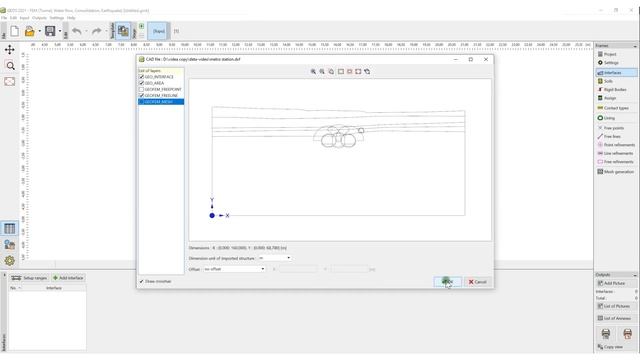Open the Free refinements frame
This screenshot has height=360, width=640.
616,162
